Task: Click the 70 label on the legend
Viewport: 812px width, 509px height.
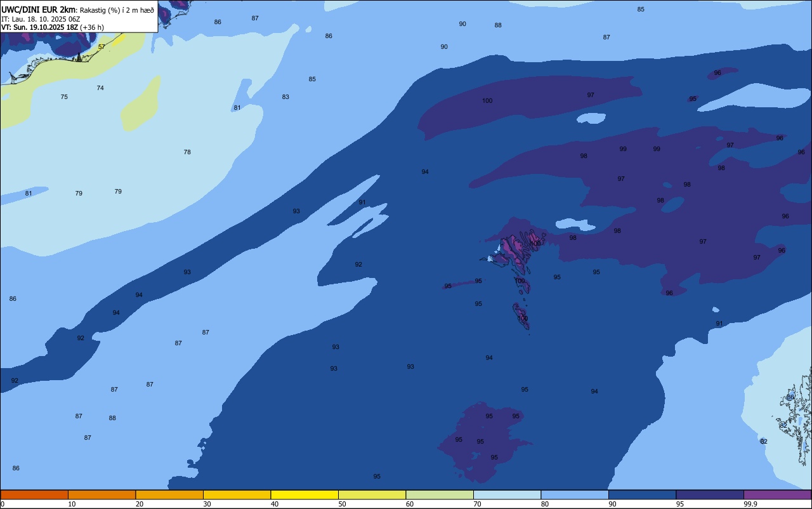Action: [x=477, y=504]
